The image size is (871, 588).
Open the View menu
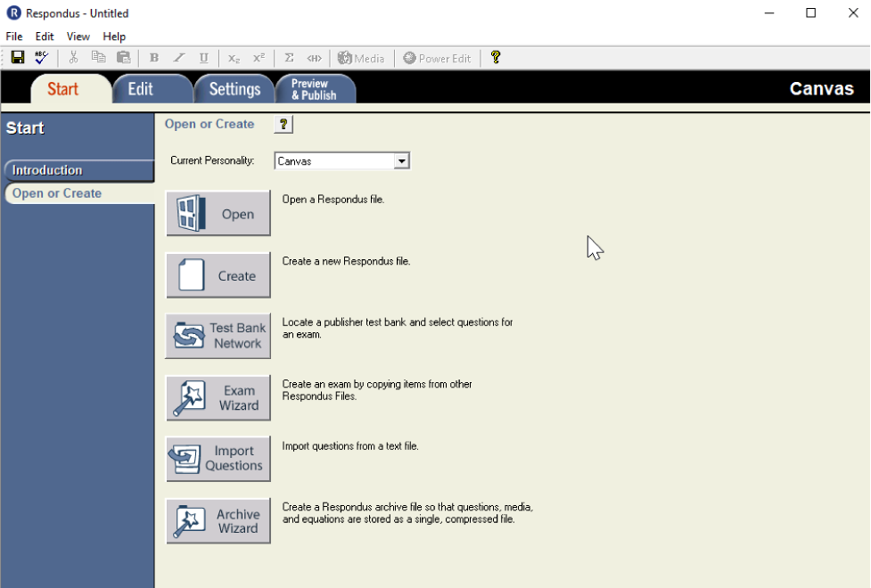pyautogui.click(x=78, y=37)
